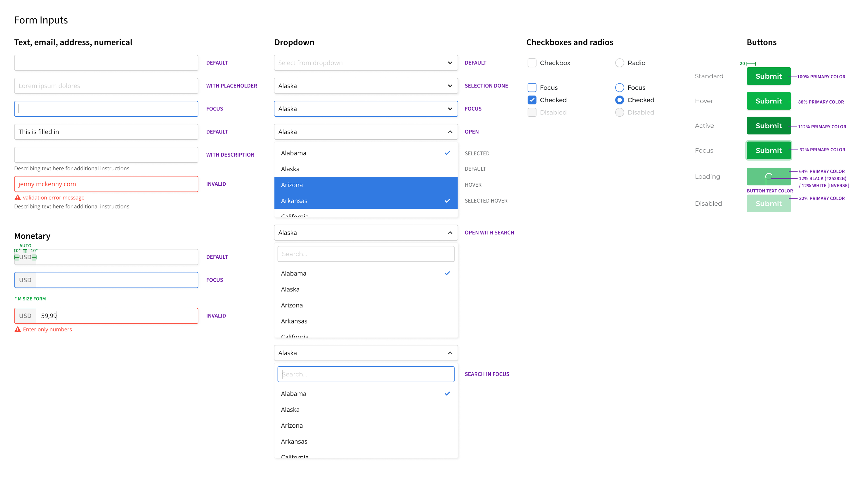Tick the default 'Checkbox' checkbox
The image size is (868, 483).
(x=532, y=63)
